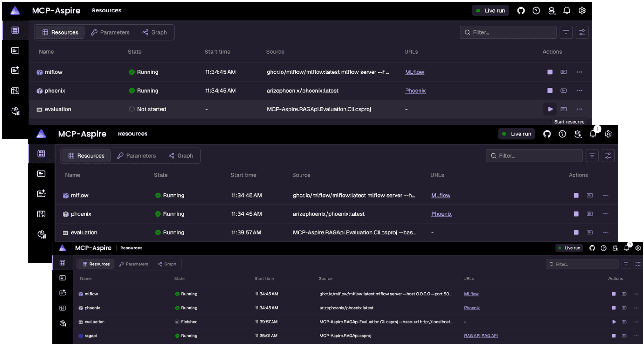Image resolution: width=644 pixels, height=345 pixels.
Task: Open the Metrics sidebar icon in top window
Action: coord(15,111)
